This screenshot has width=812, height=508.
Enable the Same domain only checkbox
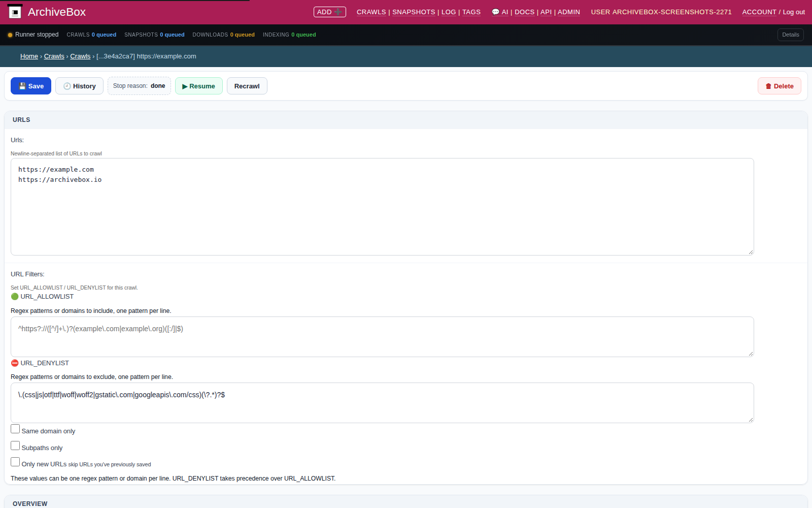(x=15, y=429)
